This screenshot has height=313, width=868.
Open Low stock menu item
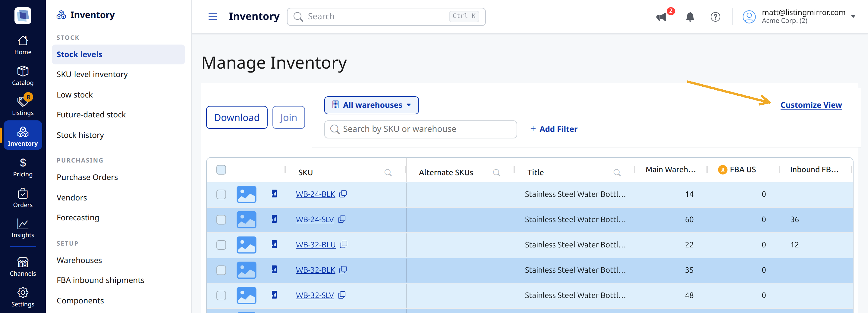(74, 95)
